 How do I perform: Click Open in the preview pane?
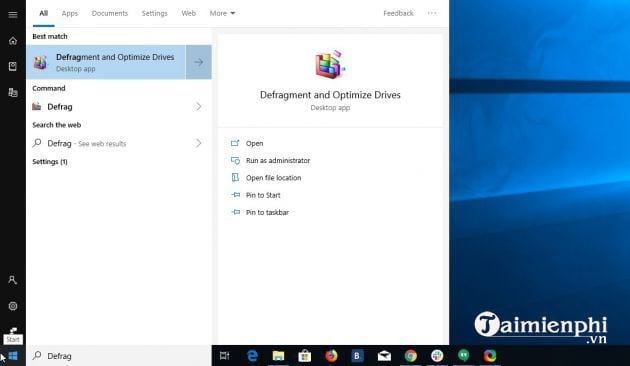[255, 143]
